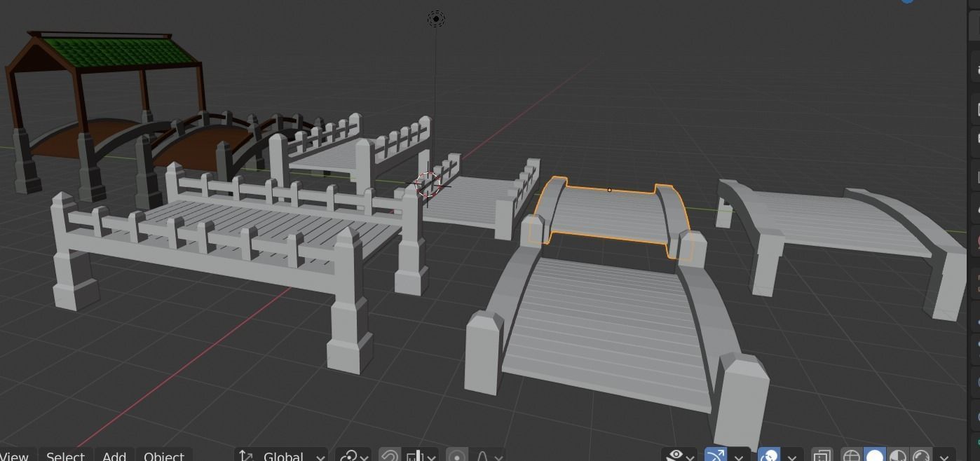Select the light object above the scene
Screen dimensions: 980x461
click(x=436, y=19)
